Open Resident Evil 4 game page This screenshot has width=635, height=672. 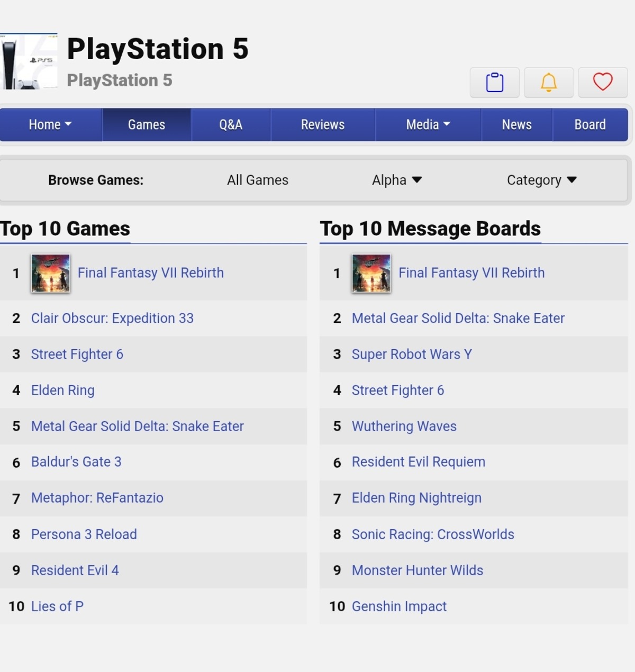pyautogui.click(x=75, y=570)
